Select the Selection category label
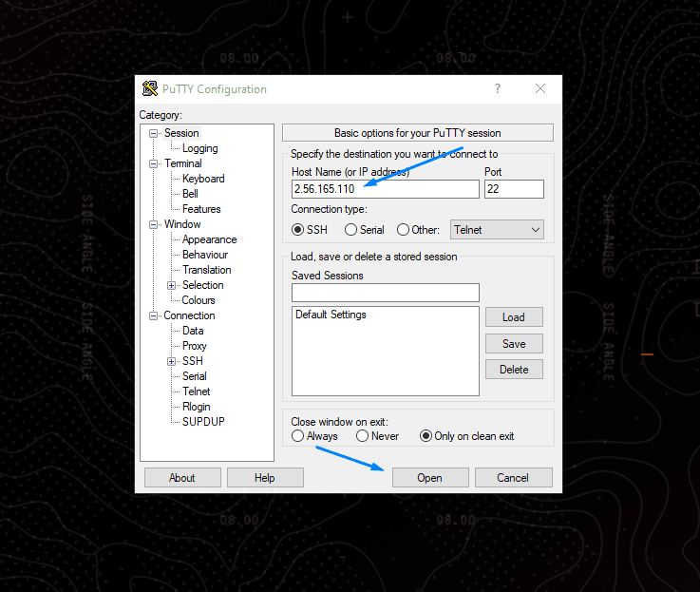The width and height of the screenshot is (700, 592). tap(202, 285)
